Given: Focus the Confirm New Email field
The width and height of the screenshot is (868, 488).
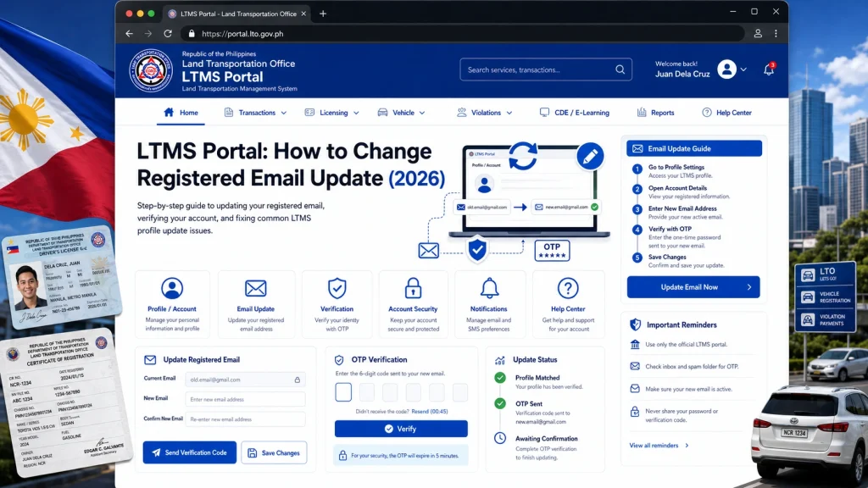Looking at the screenshot, I should click(x=245, y=419).
